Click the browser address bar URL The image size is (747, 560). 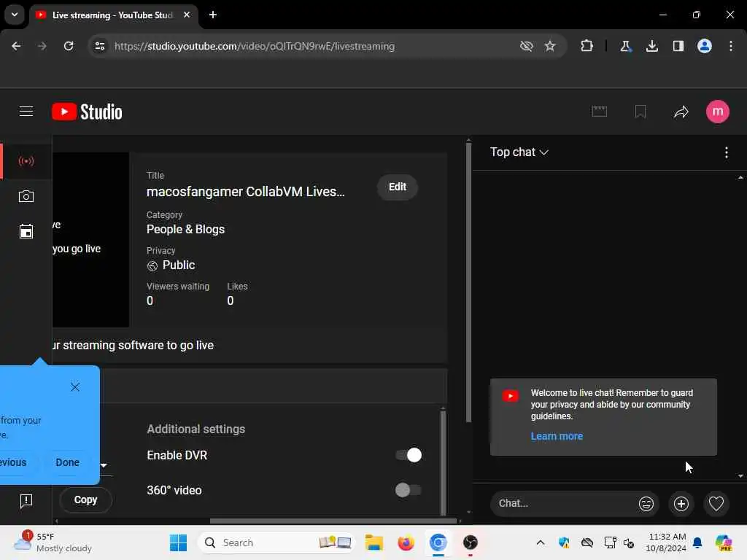(x=255, y=46)
